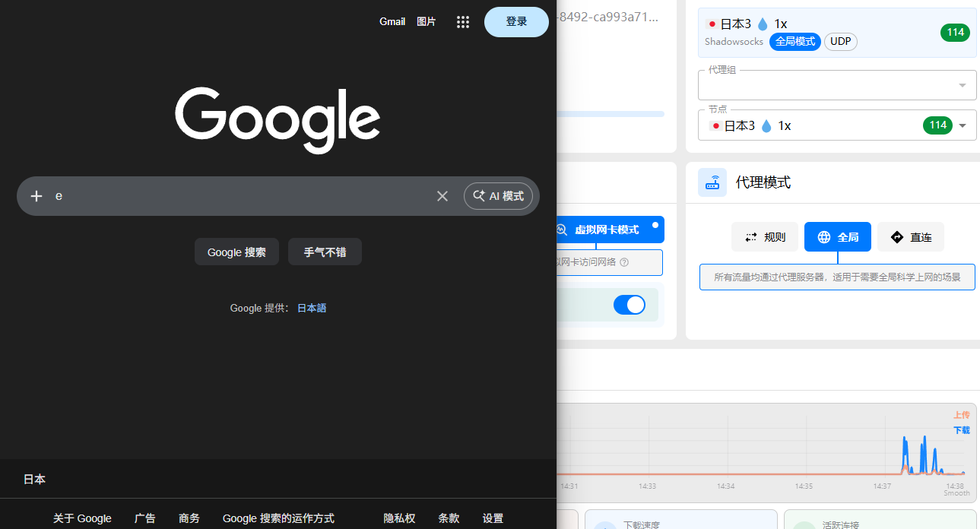980x529 pixels.
Task: Click the 登录 sign-in button
Action: (x=516, y=22)
